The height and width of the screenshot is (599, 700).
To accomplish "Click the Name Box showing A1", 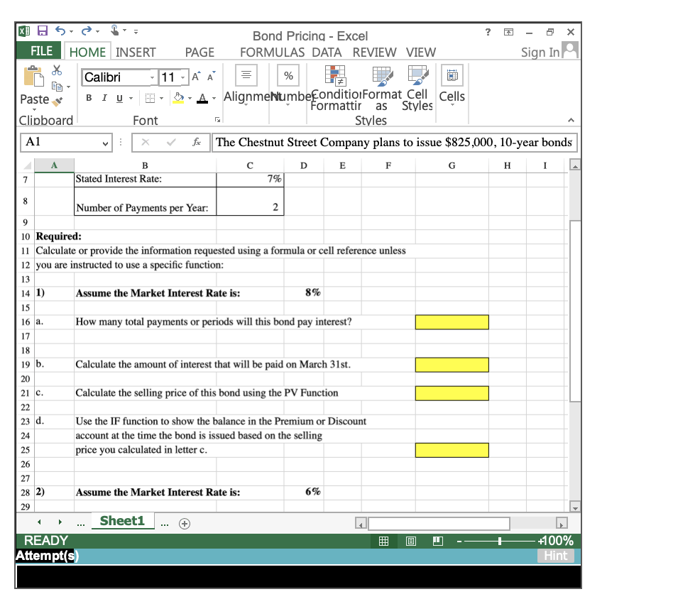I will 60,142.
